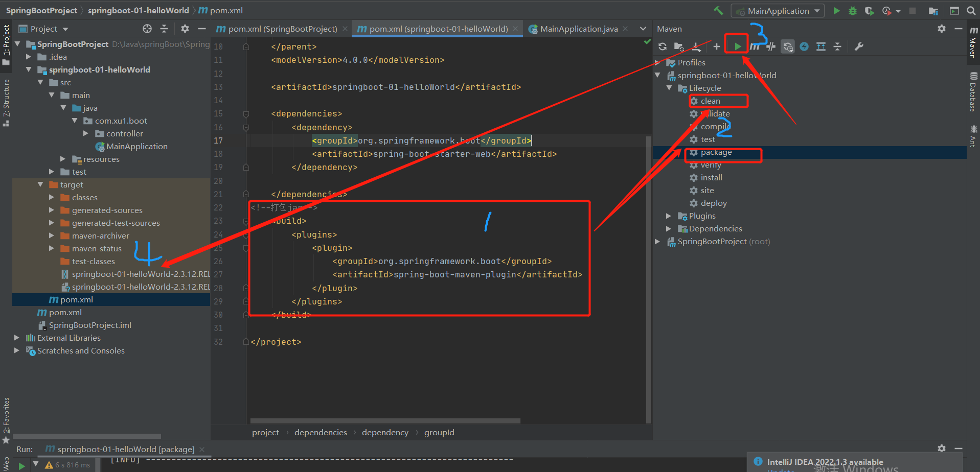The width and height of the screenshot is (980, 472).
Task: Click 'dependencies' in editor breadcrumb
Action: point(321,433)
